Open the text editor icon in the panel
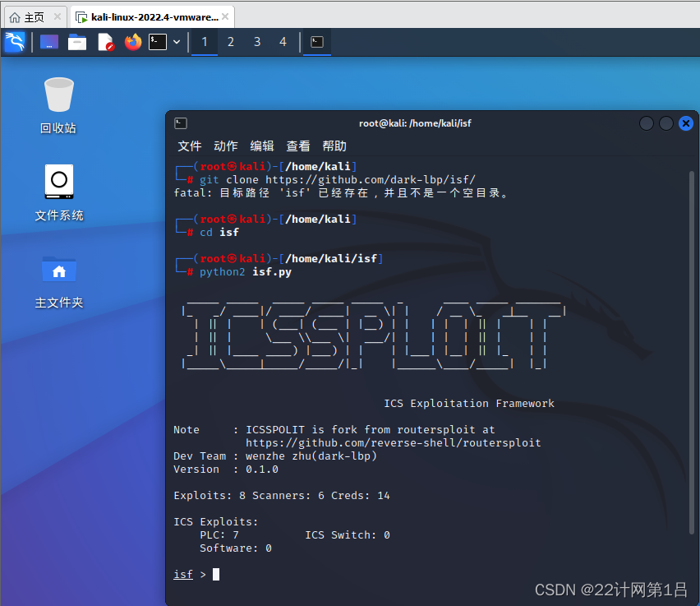 tap(104, 42)
